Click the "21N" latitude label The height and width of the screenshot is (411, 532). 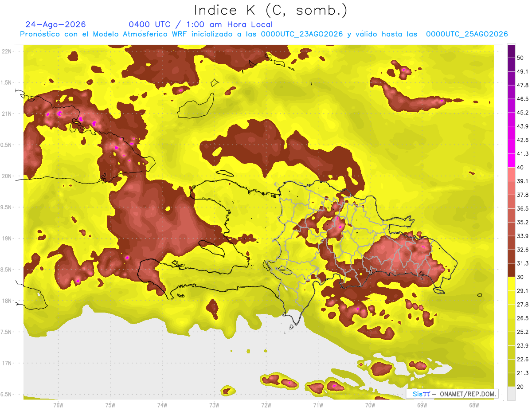click(7, 114)
